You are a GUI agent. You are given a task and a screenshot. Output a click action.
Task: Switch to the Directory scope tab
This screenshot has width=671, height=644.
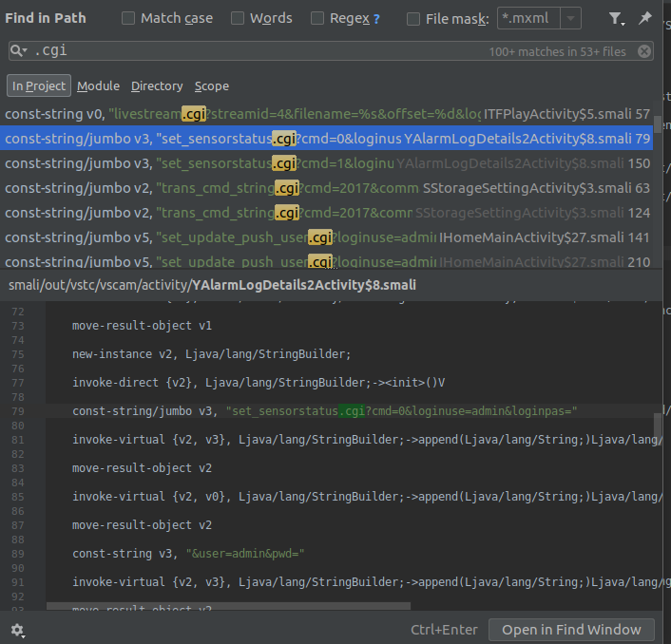(x=157, y=85)
